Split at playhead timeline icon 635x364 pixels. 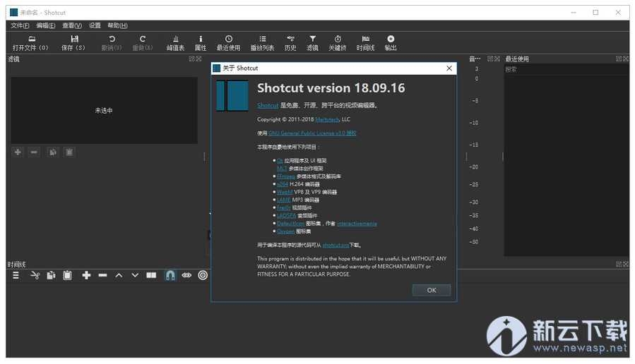pyautogui.click(x=151, y=275)
